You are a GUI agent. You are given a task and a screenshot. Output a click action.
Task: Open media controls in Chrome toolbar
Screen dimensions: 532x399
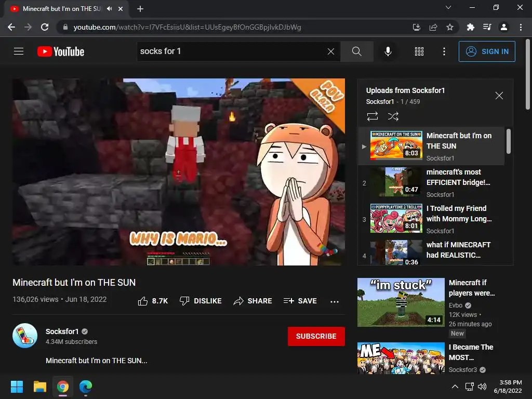pyautogui.click(x=487, y=27)
